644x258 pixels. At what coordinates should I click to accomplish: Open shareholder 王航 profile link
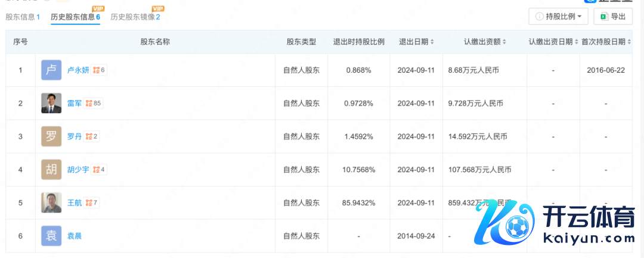pos(75,203)
